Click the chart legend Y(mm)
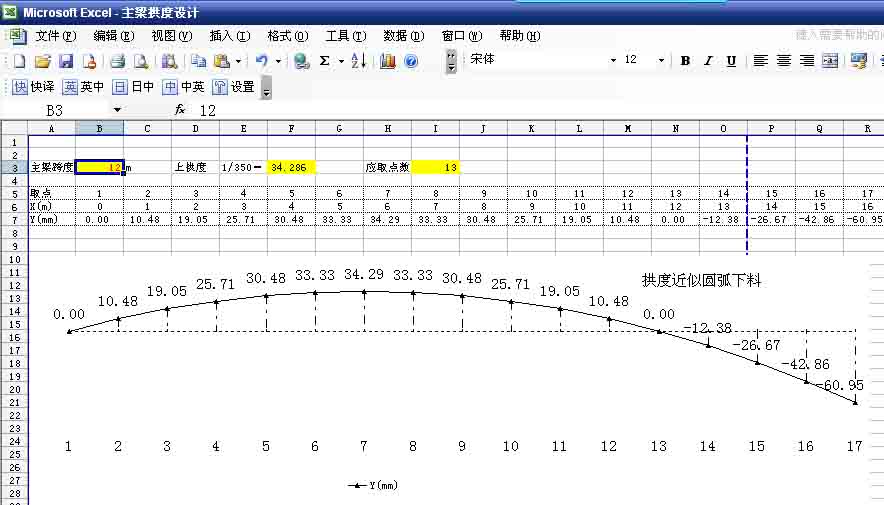 click(373, 485)
